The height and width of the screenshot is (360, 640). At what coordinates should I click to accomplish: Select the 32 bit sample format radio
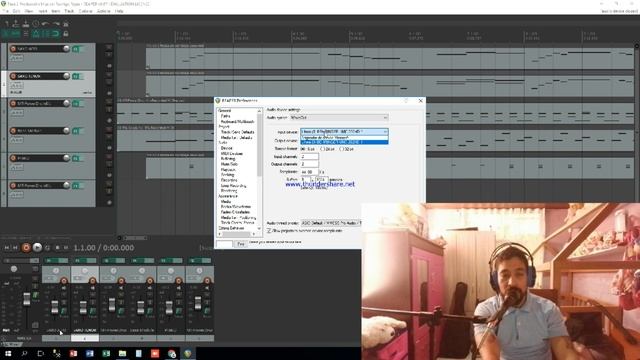pos(341,149)
